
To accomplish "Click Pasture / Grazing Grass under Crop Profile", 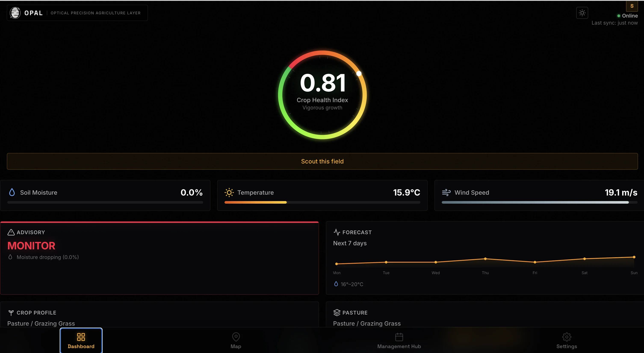I will click(41, 324).
